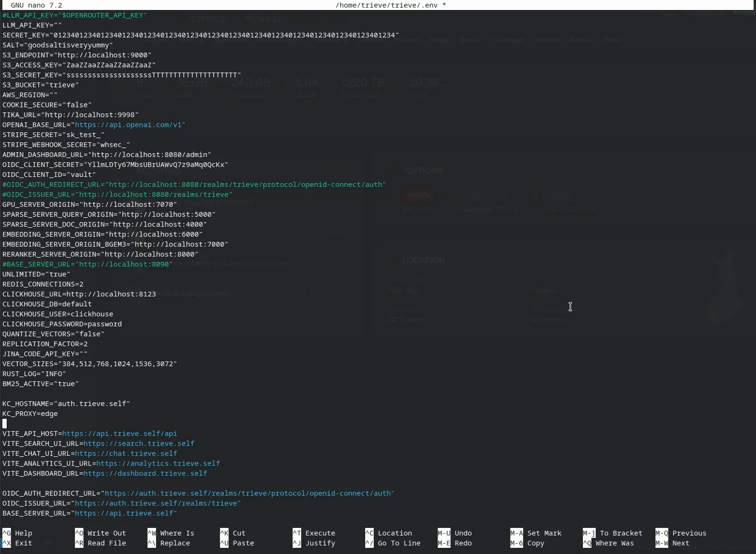Click the https://api.trieve.self/api URL
The height and width of the screenshot is (554, 756).
[120, 434]
